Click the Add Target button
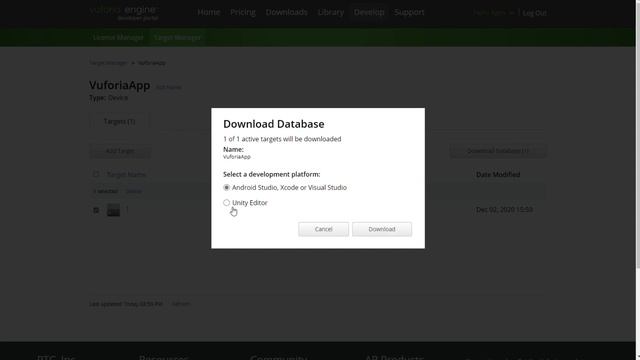This screenshot has height=360, width=640. [x=120, y=151]
